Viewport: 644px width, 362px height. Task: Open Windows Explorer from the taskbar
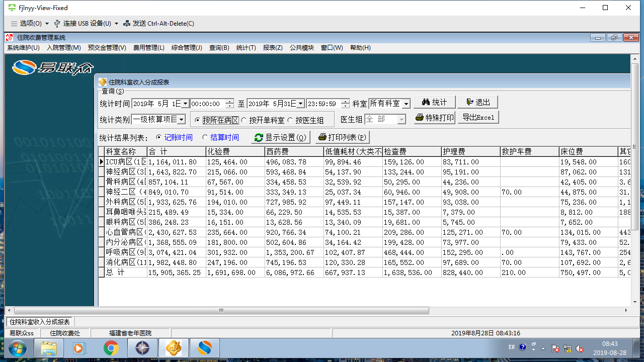point(49,347)
